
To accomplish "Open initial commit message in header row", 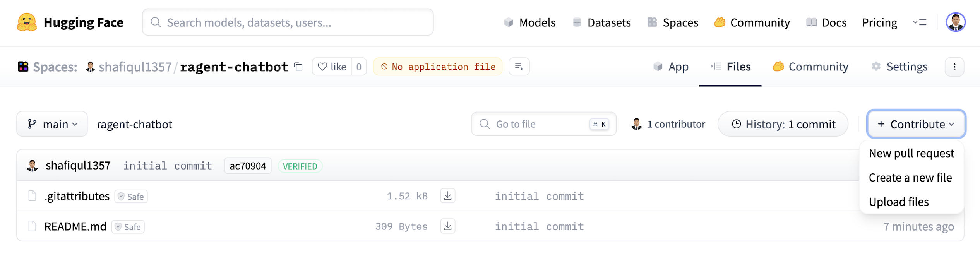I will [x=168, y=166].
